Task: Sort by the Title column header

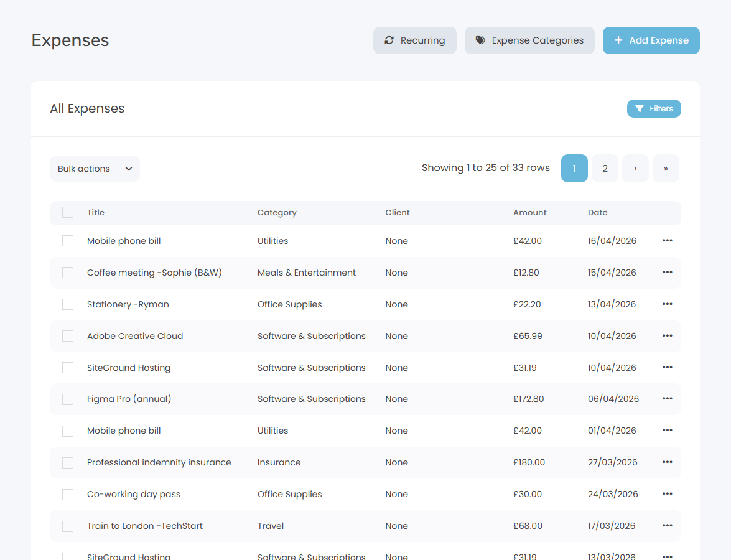Action: (96, 212)
